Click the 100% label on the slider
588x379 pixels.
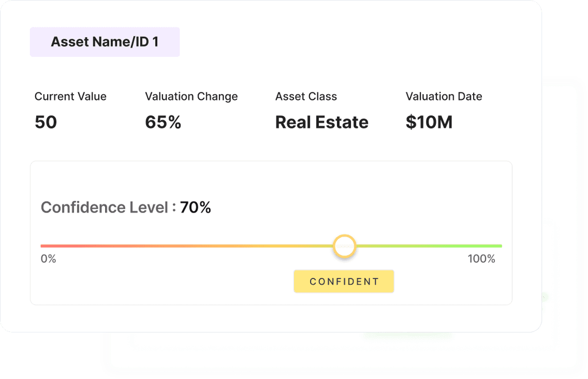(481, 259)
